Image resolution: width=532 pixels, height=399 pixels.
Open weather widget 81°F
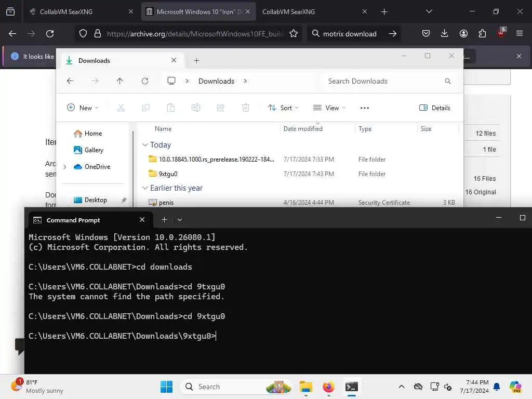click(x=37, y=386)
